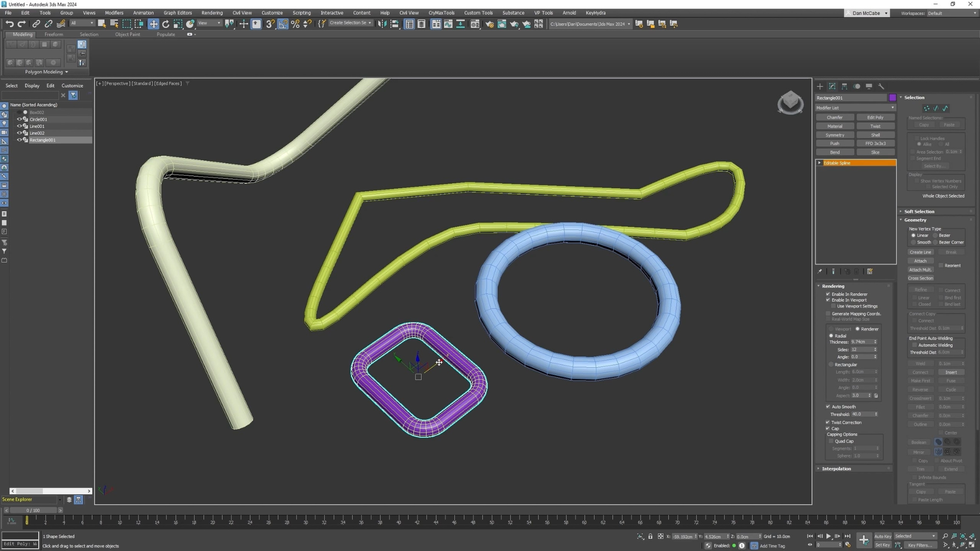Expand the Soft Selection rollout

[x=919, y=211]
